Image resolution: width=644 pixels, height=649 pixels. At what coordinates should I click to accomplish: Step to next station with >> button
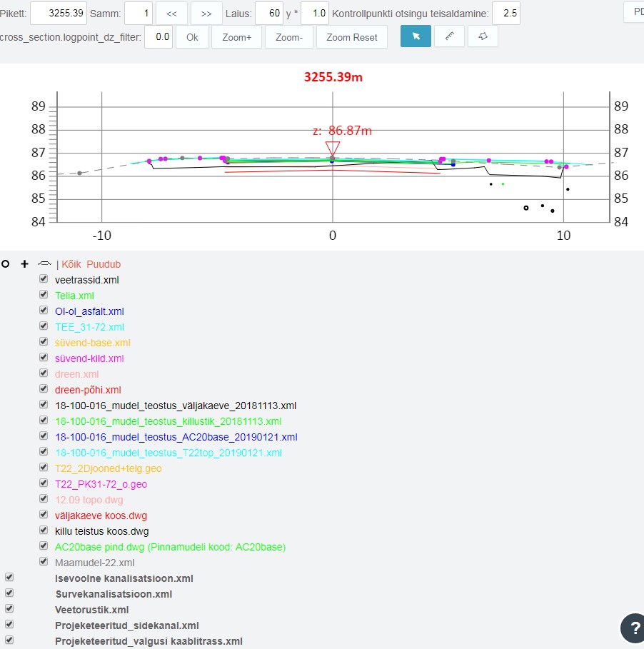pos(206,14)
